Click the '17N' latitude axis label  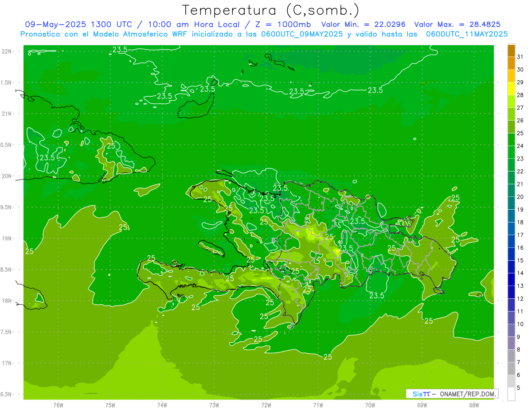(x=6, y=364)
